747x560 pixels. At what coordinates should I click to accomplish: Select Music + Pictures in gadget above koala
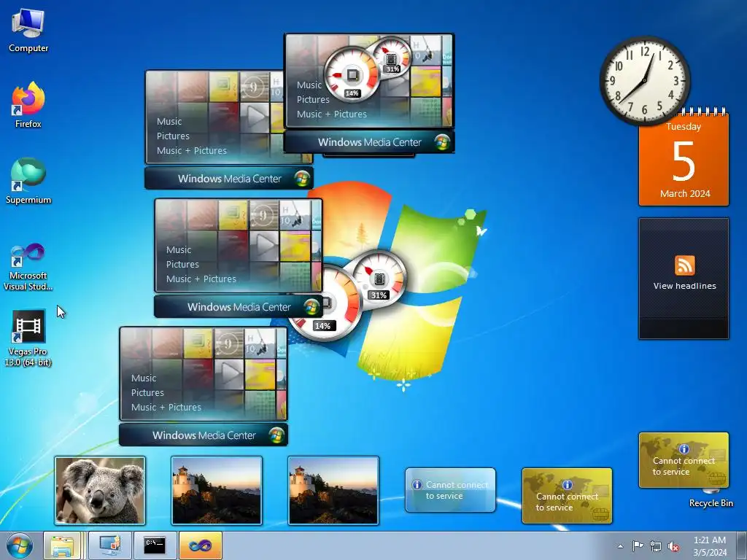pyautogui.click(x=166, y=407)
